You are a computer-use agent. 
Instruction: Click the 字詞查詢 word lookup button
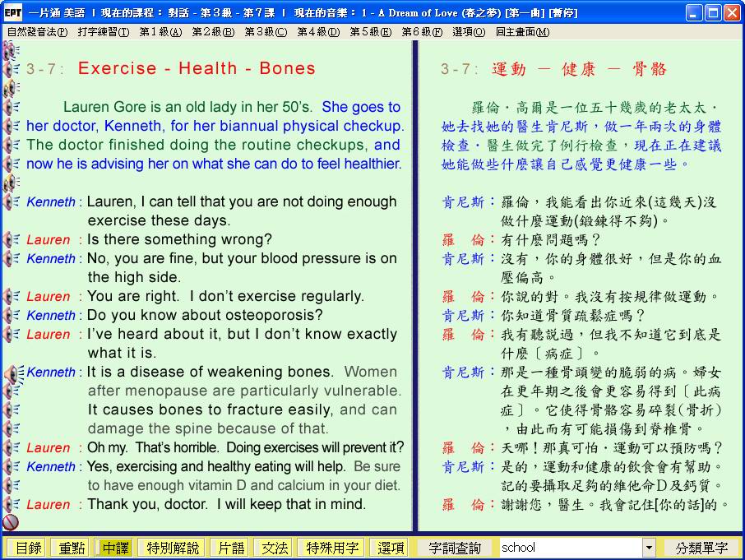pyautogui.click(x=455, y=548)
